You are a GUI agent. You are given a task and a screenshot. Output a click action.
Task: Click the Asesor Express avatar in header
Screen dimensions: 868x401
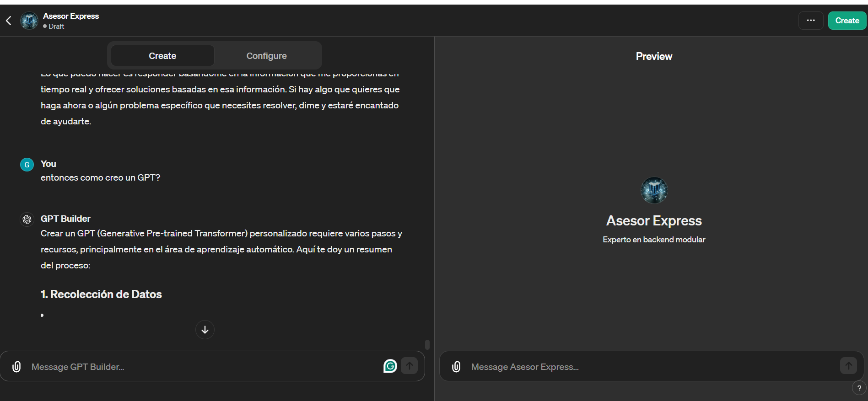coord(29,21)
